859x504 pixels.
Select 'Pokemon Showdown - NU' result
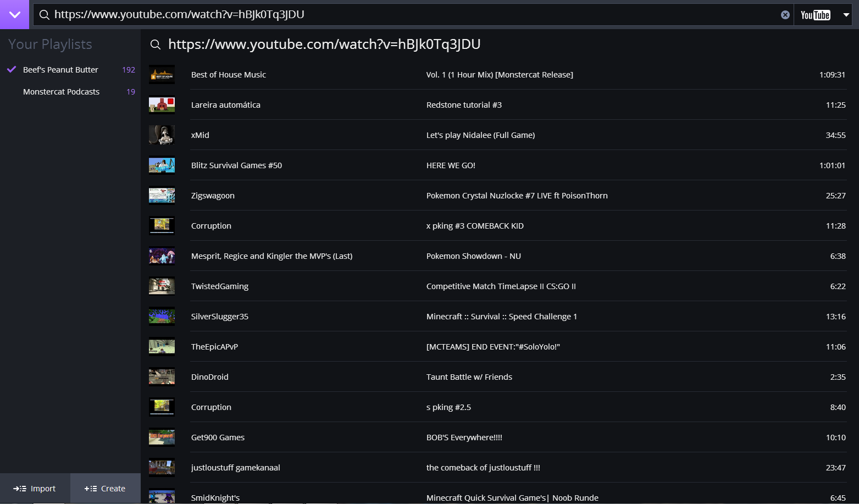(474, 256)
